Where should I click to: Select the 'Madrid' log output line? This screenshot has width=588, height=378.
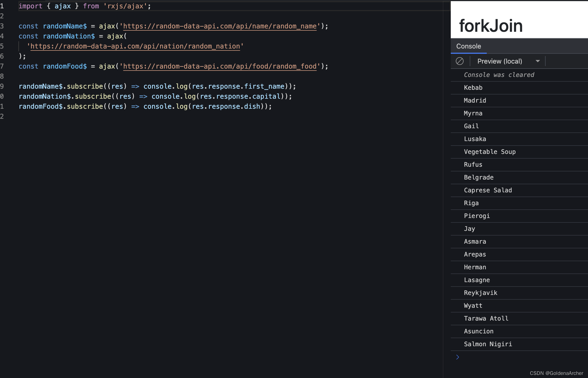pyautogui.click(x=475, y=100)
